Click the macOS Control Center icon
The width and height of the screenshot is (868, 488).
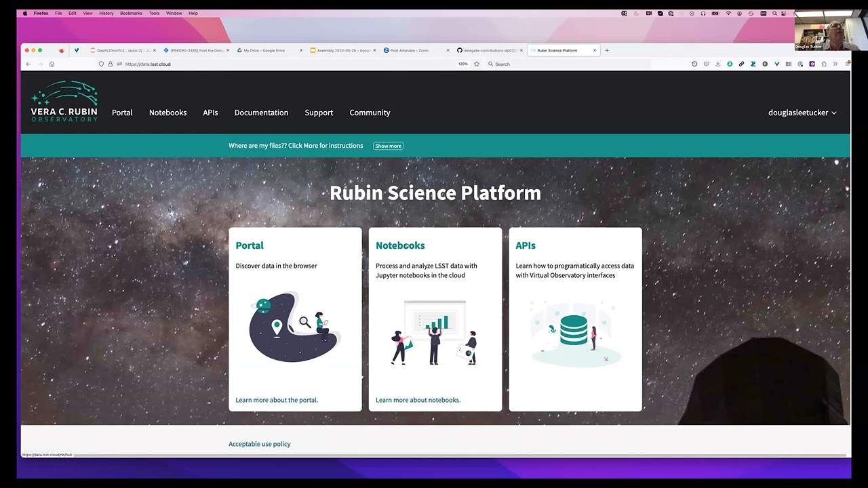[785, 13]
